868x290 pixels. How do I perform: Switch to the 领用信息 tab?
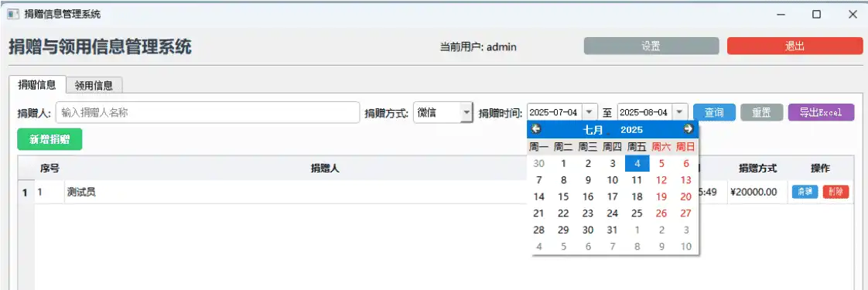94,85
